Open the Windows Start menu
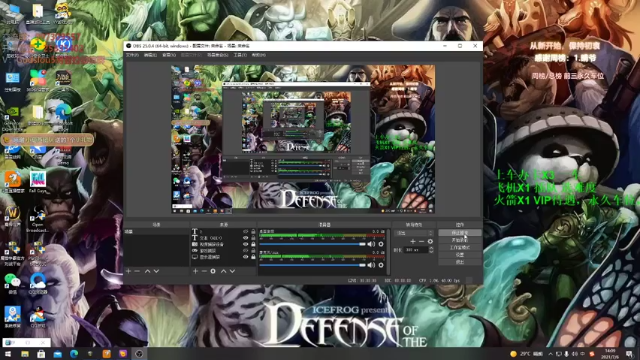 [x=8, y=354]
